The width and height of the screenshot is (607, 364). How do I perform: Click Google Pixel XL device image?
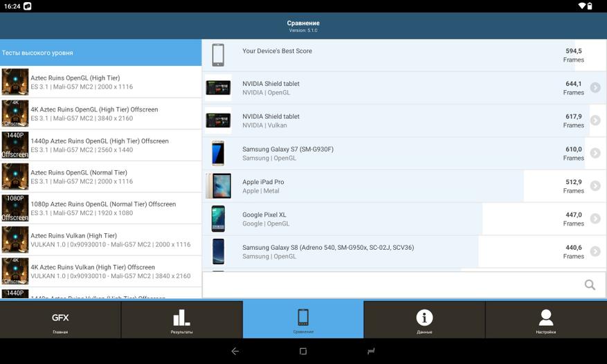tap(218, 219)
